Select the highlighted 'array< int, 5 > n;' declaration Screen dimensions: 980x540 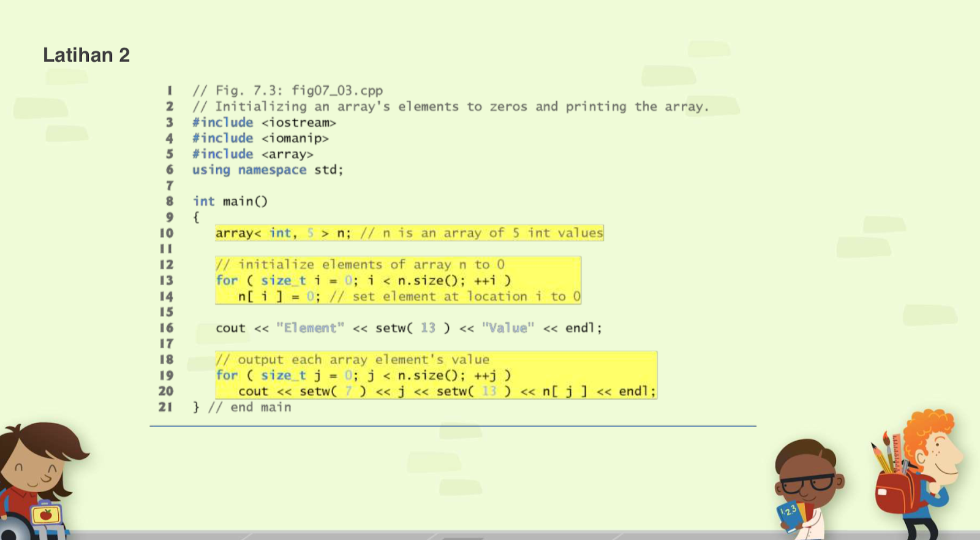(x=409, y=233)
